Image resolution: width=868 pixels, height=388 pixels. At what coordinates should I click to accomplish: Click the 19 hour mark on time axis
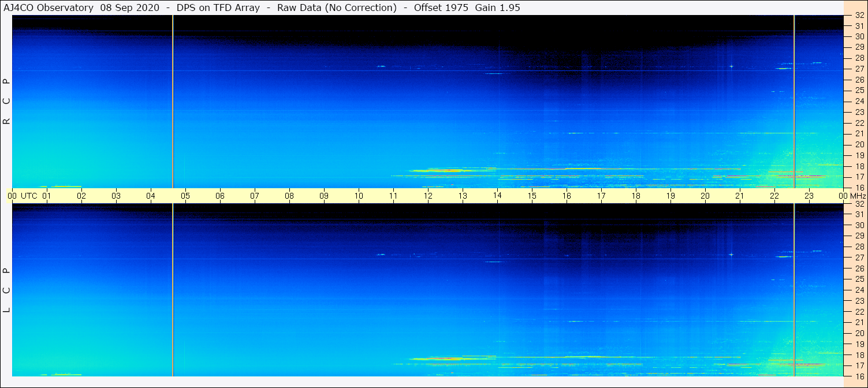click(670, 196)
